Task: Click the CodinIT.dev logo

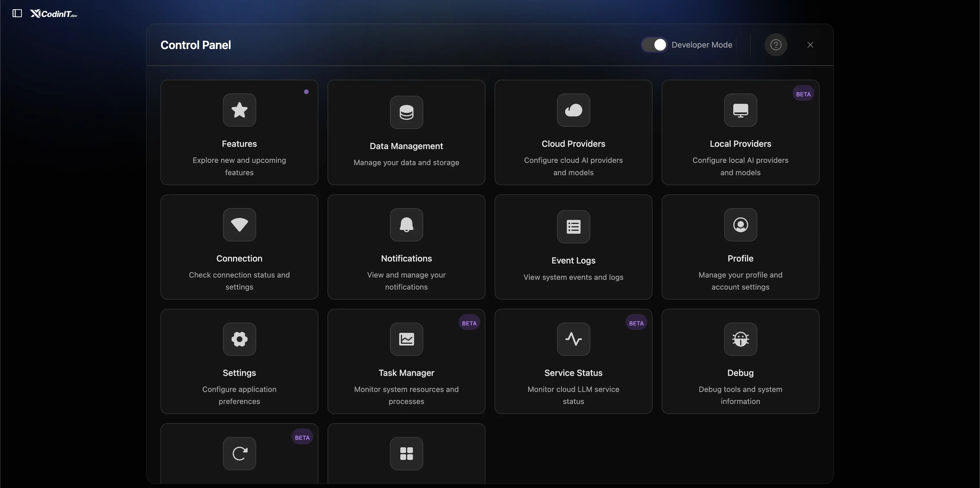Action: 53,13
